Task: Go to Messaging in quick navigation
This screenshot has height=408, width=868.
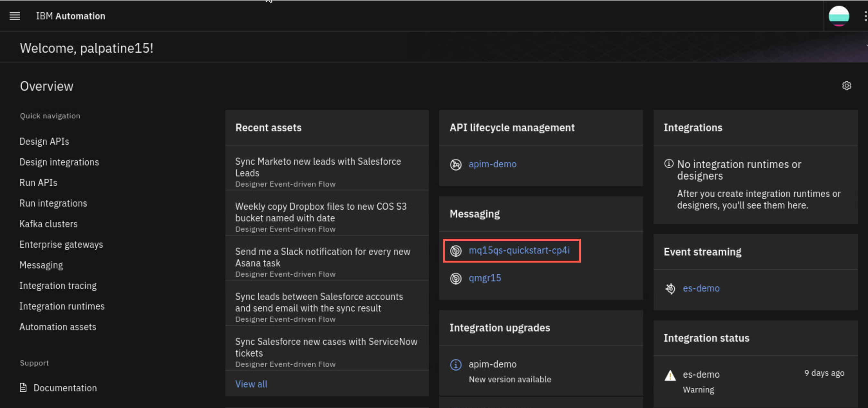Action: click(x=41, y=265)
